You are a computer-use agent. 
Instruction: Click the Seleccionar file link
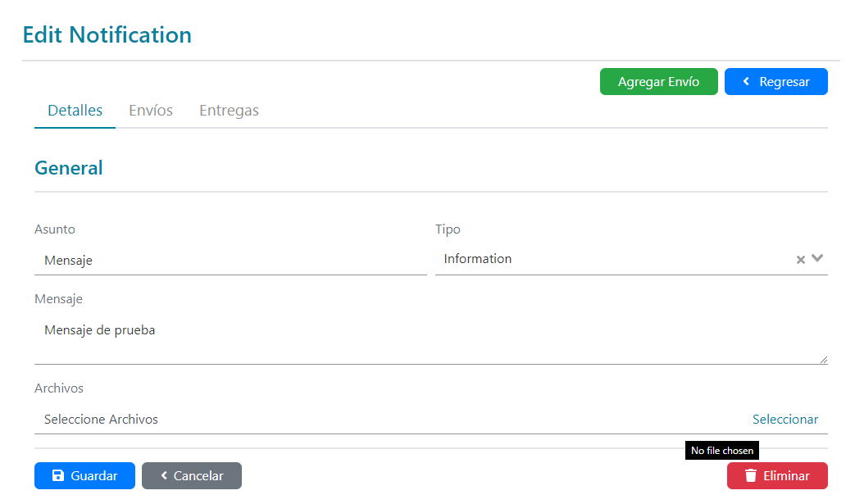pos(785,420)
